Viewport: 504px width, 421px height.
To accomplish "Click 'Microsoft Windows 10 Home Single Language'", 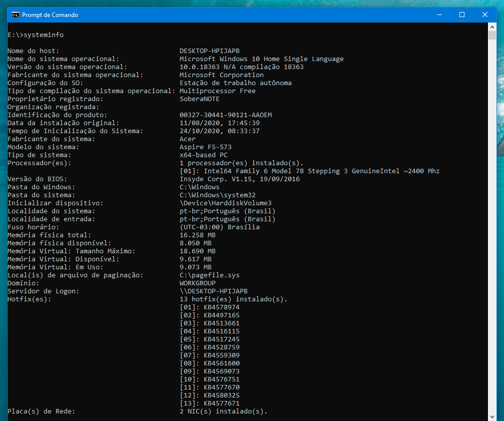I will point(262,59).
